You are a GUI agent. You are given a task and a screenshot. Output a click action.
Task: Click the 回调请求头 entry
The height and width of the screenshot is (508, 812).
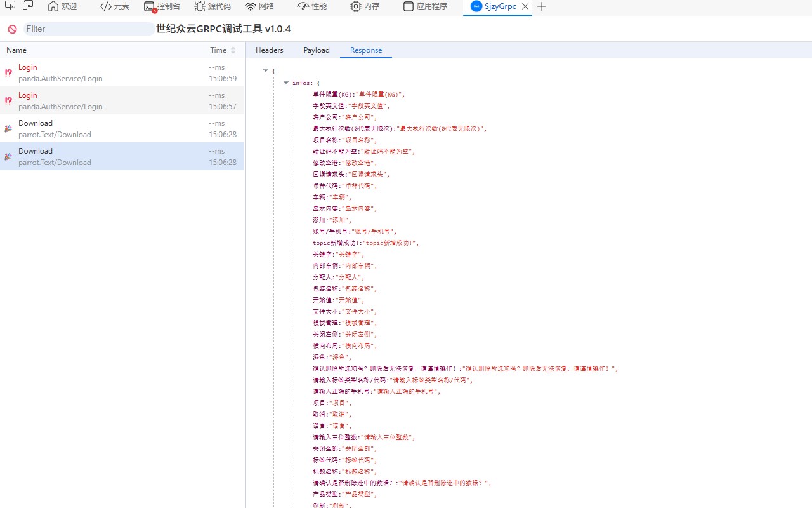(x=351, y=175)
